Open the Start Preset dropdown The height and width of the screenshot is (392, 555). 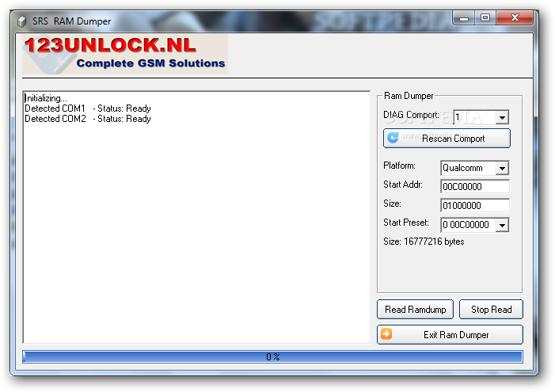(x=502, y=225)
